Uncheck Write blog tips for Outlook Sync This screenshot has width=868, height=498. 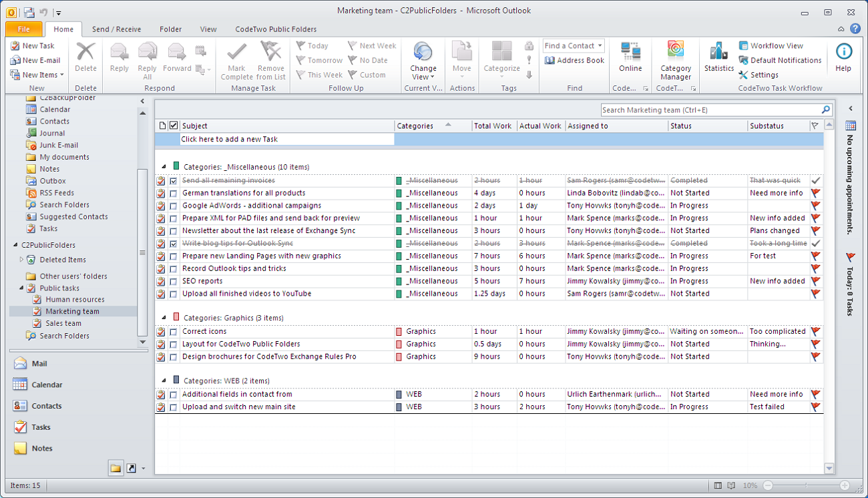click(x=174, y=244)
